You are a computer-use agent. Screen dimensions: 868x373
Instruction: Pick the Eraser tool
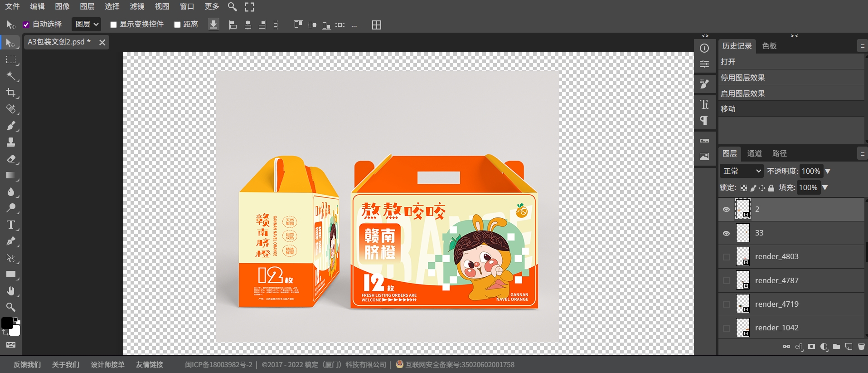tap(11, 159)
